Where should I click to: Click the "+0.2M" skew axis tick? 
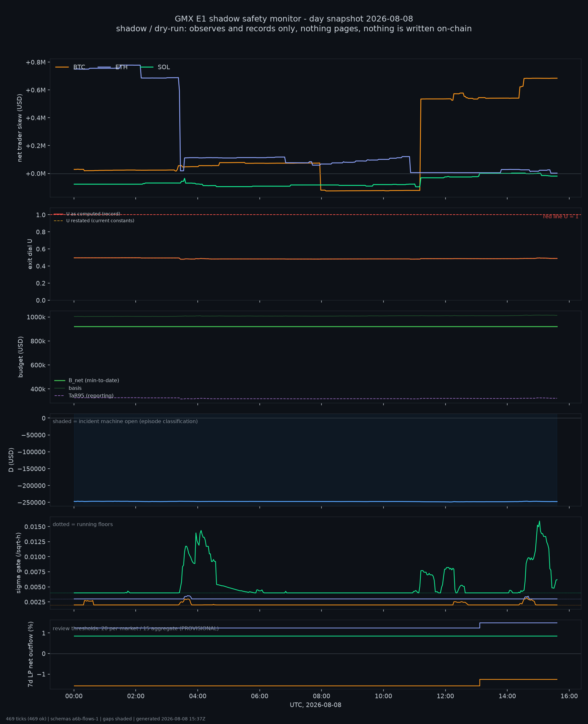click(36, 146)
